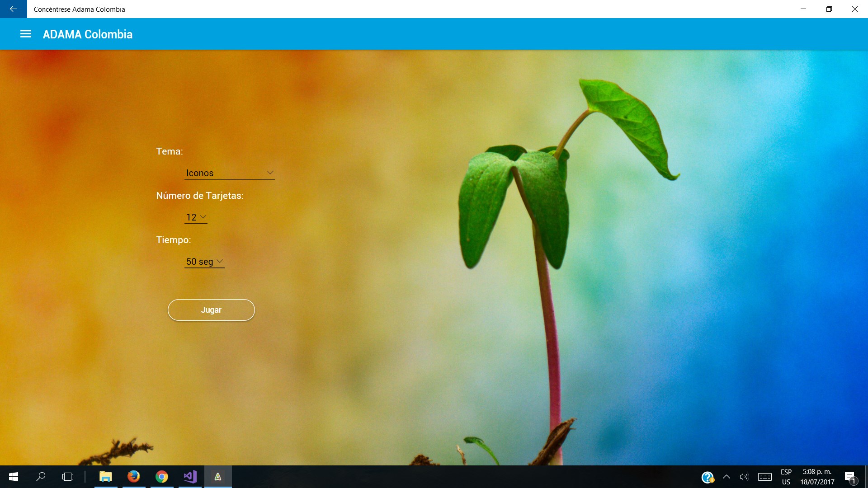Open the Action Center notifications
868x488 pixels.
click(x=850, y=477)
